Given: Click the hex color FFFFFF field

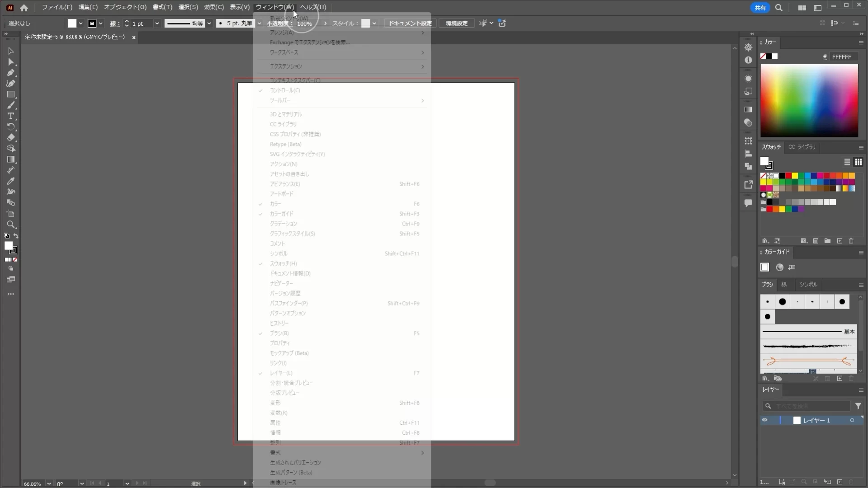Looking at the screenshot, I should coord(844,56).
